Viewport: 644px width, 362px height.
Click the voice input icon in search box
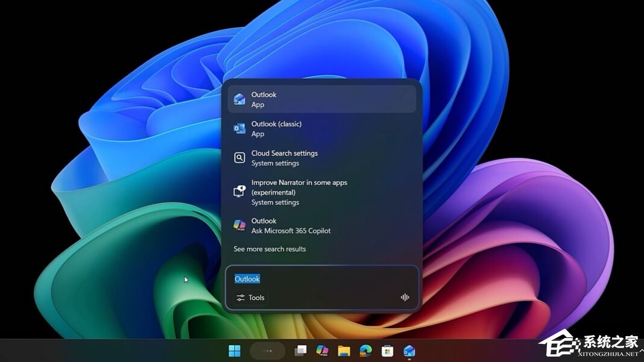pyautogui.click(x=405, y=298)
